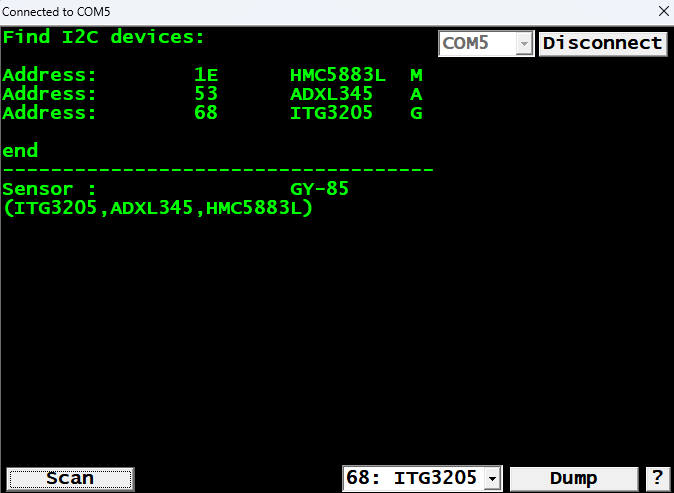Click the GY-85 sensor name

pos(319,189)
